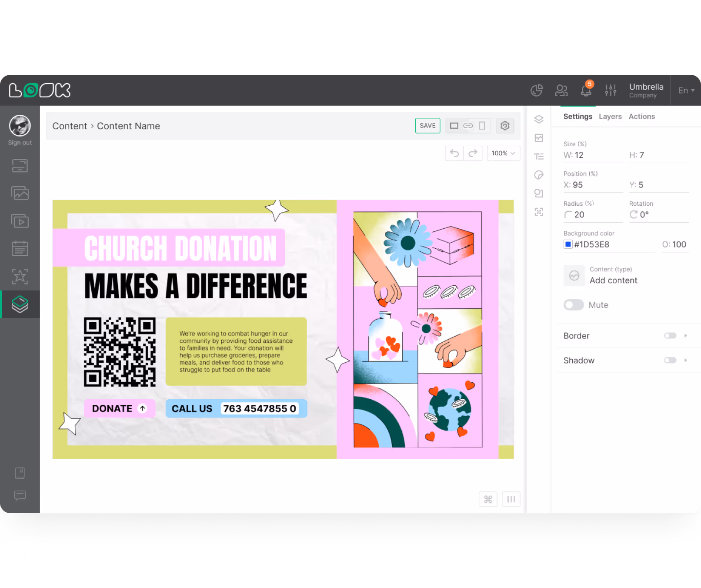Click the Content Name breadcrumb text

[x=128, y=126]
